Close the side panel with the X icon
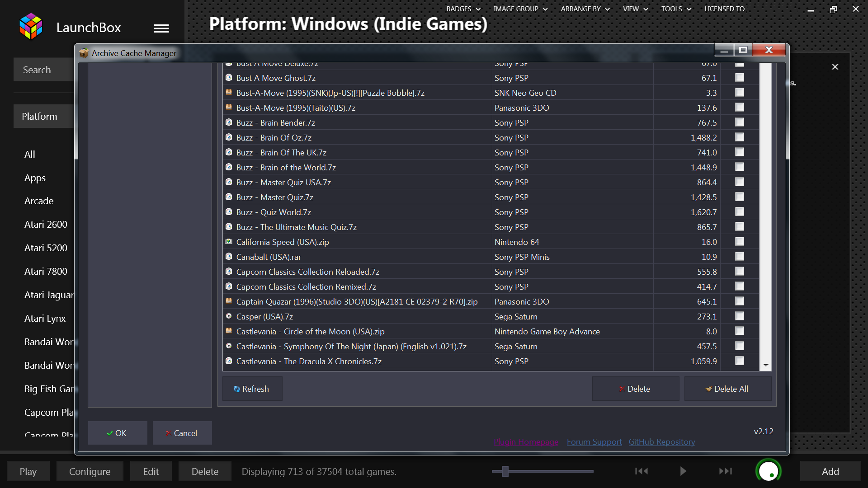The width and height of the screenshot is (868, 488). [835, 67]
